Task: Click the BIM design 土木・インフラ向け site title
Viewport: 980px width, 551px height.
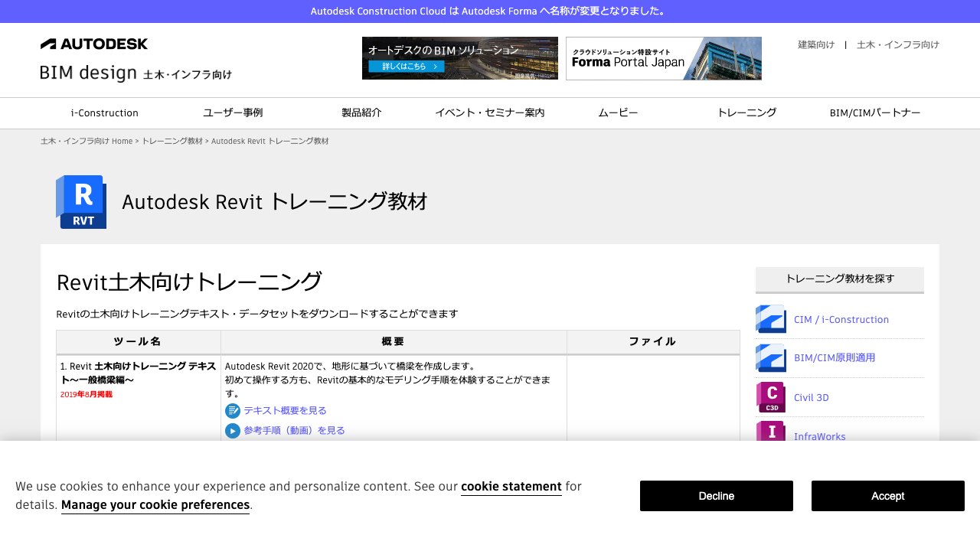Action: 136,73
